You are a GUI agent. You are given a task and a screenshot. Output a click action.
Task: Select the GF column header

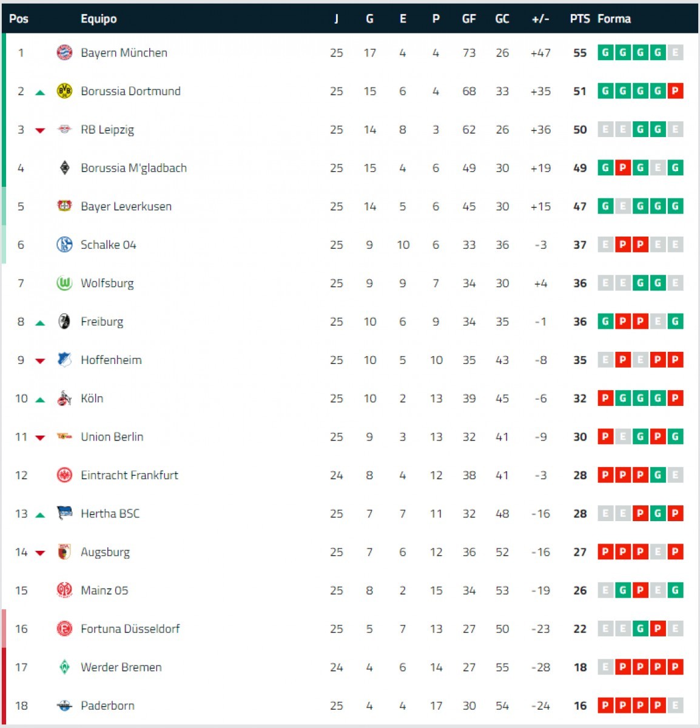(469, 19)
